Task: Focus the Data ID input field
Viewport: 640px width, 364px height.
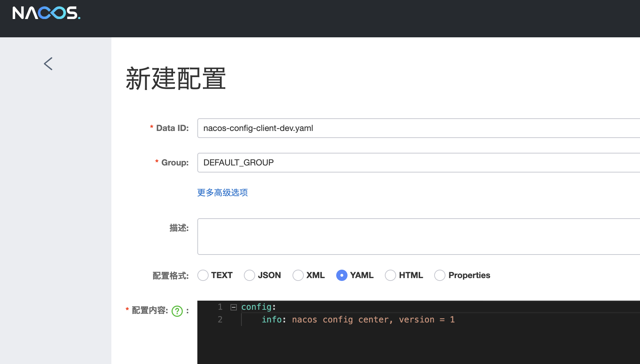Action: click(x=419, y=128)
